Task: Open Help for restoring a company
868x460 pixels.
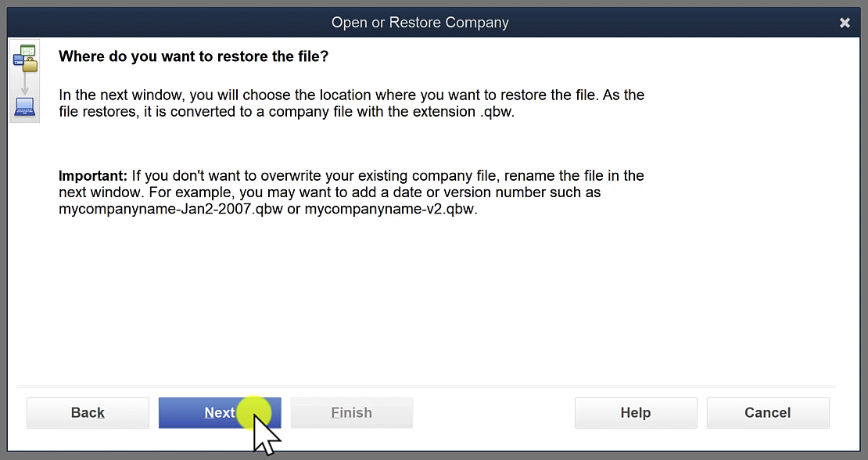Action: (636, 413)
